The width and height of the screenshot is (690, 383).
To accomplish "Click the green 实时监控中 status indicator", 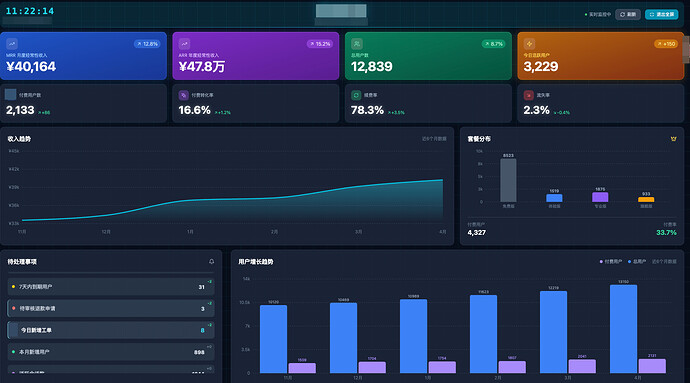I will (598, 15).
